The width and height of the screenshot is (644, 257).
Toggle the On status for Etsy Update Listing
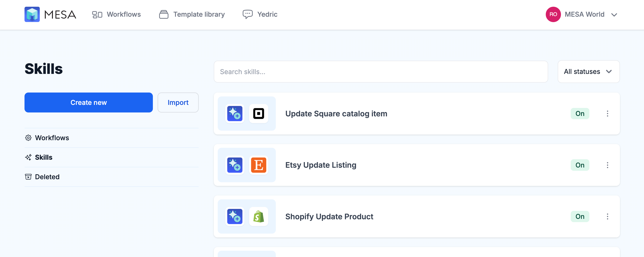(x=580, y=165)
